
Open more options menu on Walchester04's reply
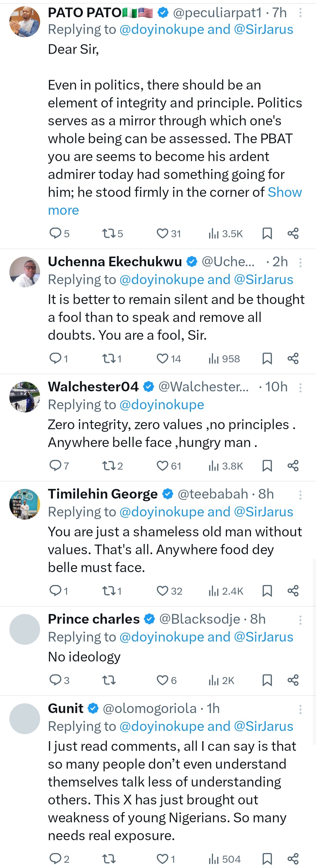[x=300, y=388]
